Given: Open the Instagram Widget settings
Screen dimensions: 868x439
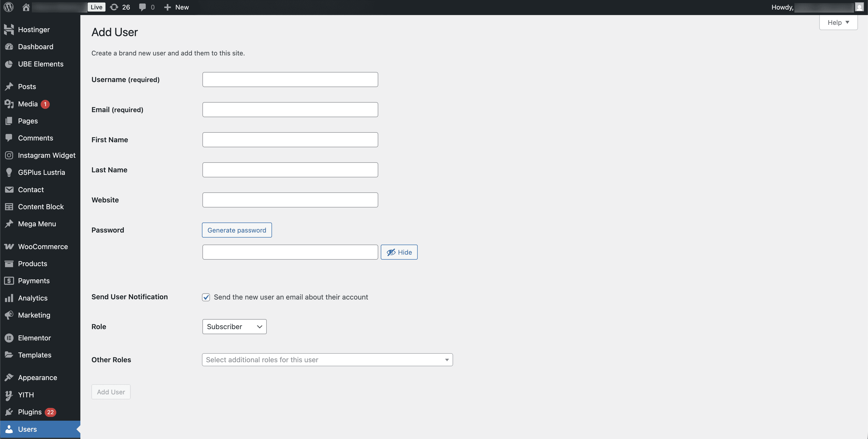Looking at the screenshot, I should coord(46,155).
